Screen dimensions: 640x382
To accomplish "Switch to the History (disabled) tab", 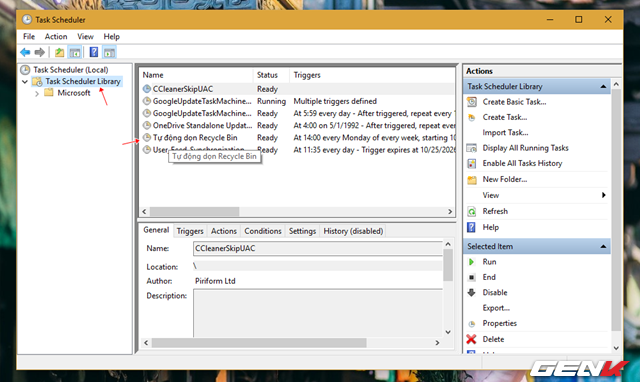I will 353,231.
